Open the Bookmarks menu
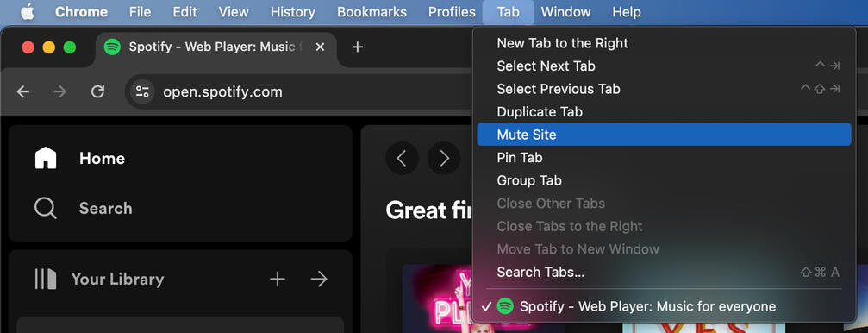This screenshot has width=868, height=333. click(372, 11)
